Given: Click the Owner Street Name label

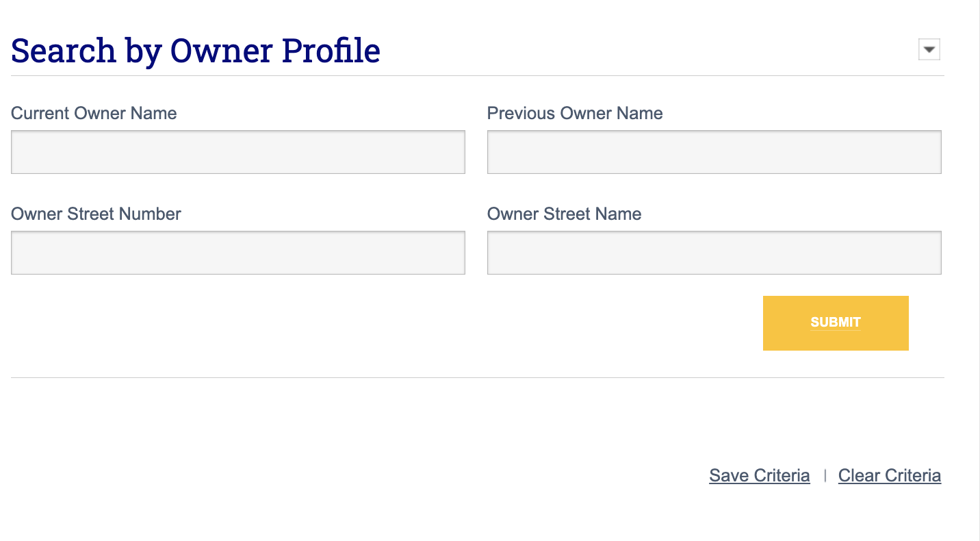Looking at the screenshot, I should point(564,214).
